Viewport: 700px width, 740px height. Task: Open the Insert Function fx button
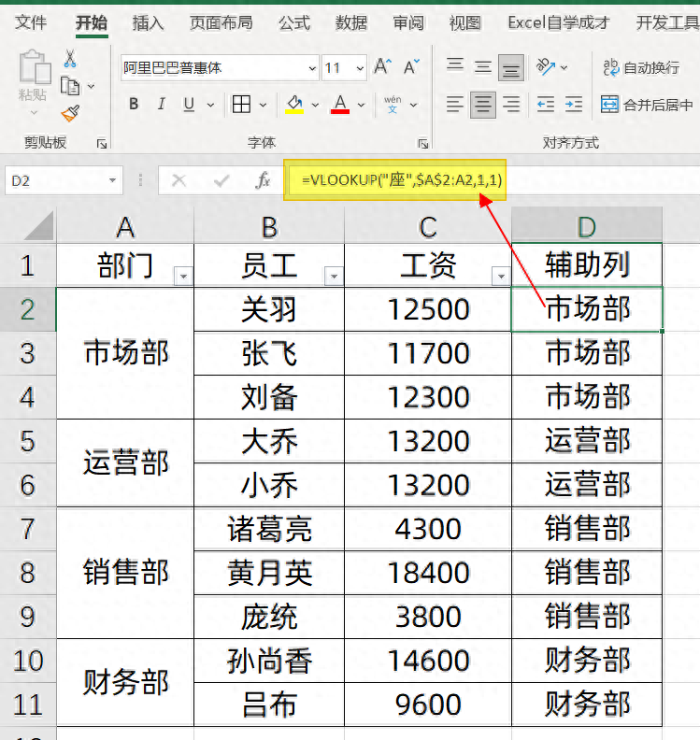263,180
